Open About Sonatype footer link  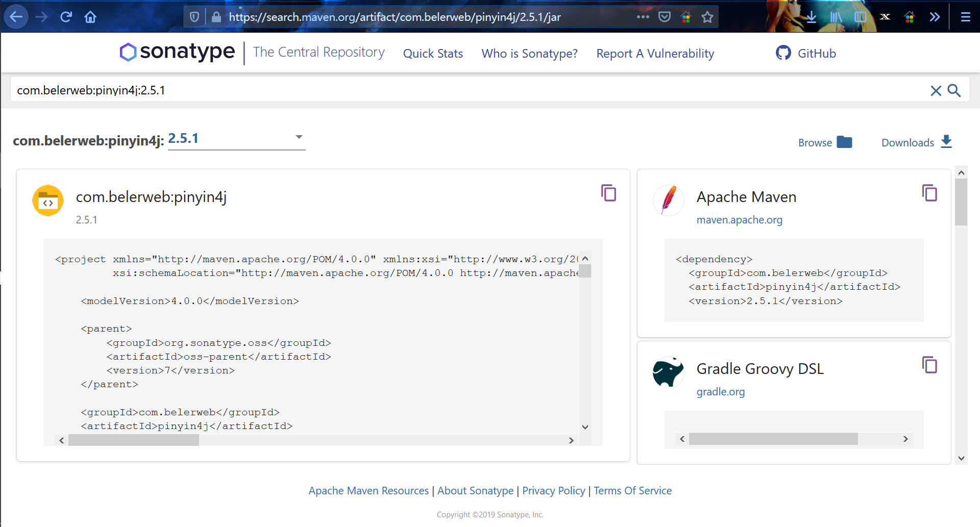click(475, 491)
